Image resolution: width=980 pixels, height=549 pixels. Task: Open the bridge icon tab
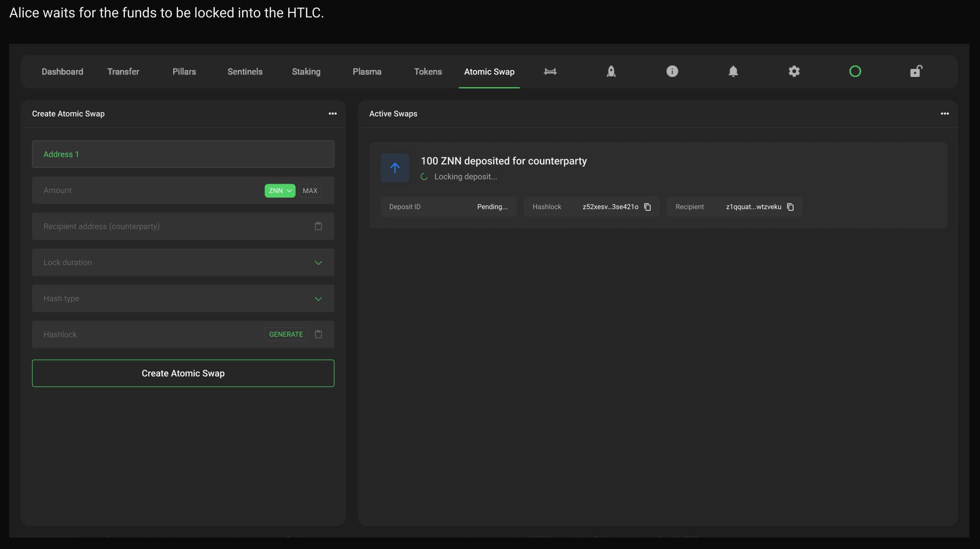[x=550, y=71]
